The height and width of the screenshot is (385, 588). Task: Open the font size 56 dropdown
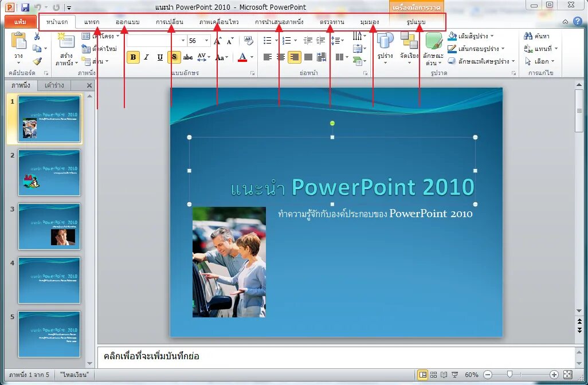point(206,41)
